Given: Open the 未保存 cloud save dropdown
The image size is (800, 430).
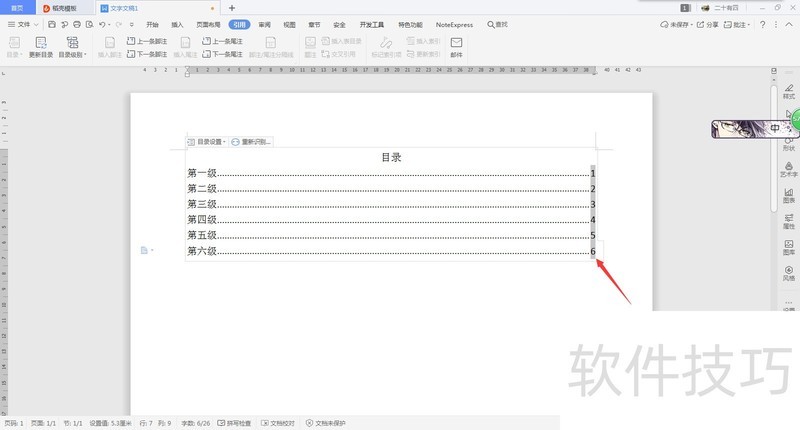Looking at the screenshot, I should 677,24.
